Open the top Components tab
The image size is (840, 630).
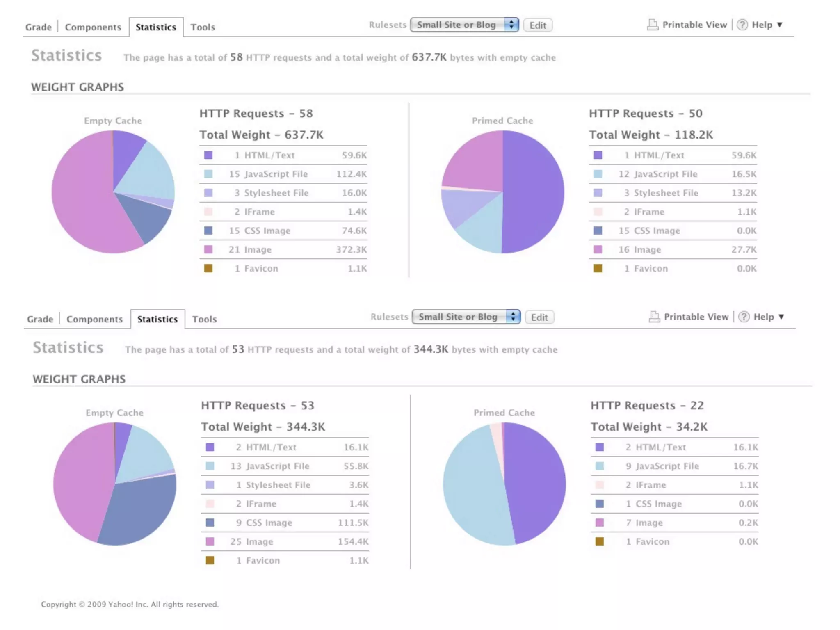[x=93, y=27]
